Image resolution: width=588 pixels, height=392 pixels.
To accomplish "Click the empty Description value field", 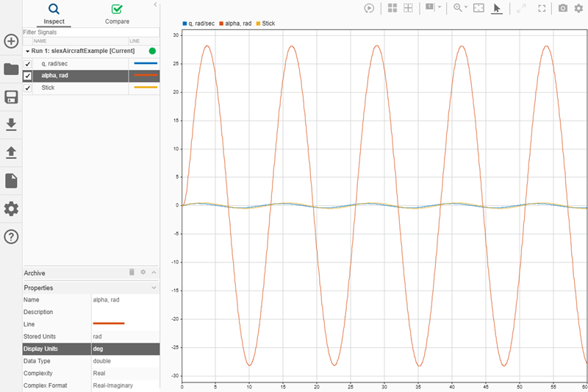I will 126,312.
